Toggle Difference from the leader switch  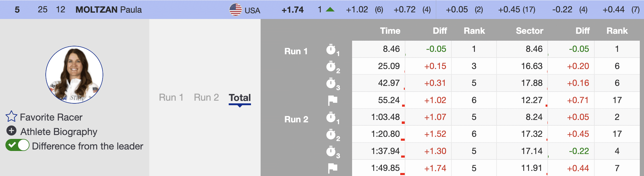17,145
